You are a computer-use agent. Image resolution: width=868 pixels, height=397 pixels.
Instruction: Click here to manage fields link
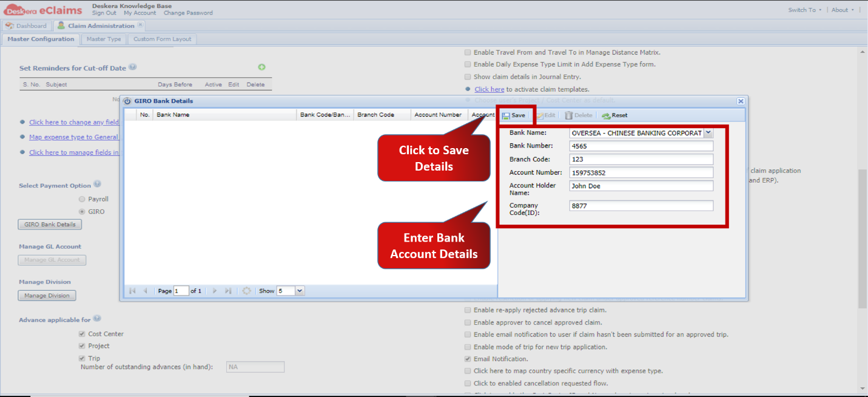click(x=74, y=152)
